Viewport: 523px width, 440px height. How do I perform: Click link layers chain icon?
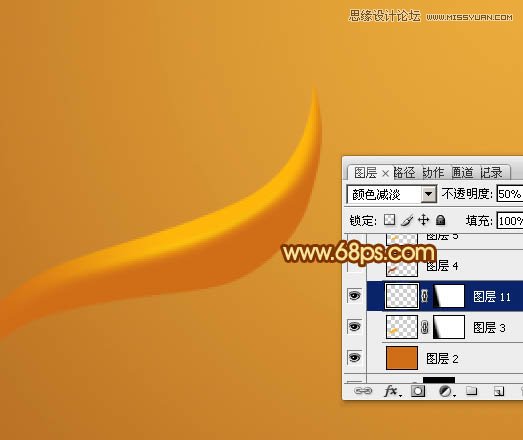coord(363,391)
